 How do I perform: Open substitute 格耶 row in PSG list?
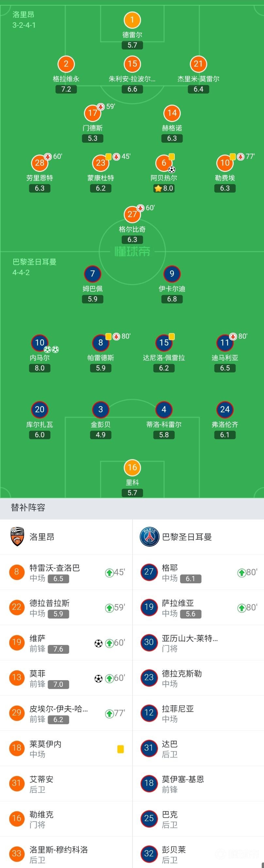pos(199,572)
